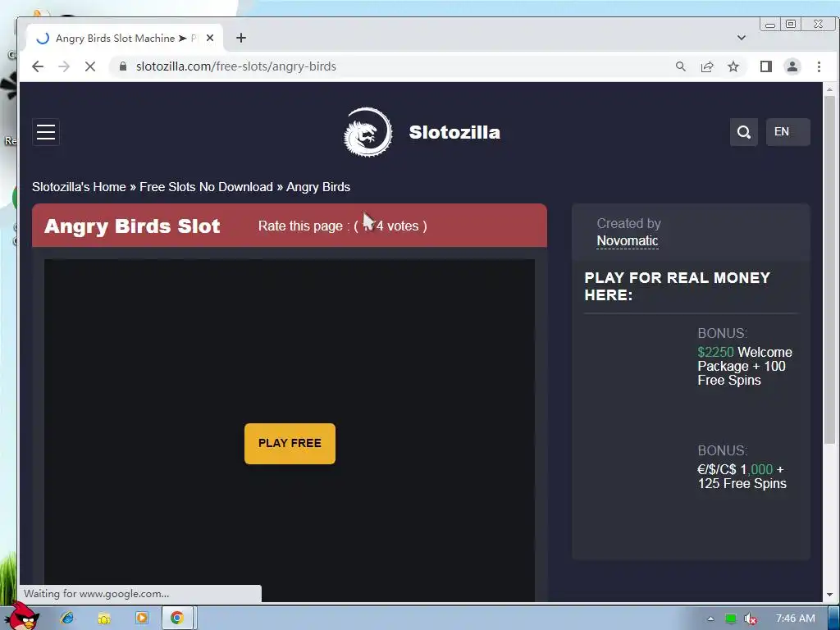Screen dimensions: 840x630
Task: Click the 7:46 AM clock
Action: [796, 619]
